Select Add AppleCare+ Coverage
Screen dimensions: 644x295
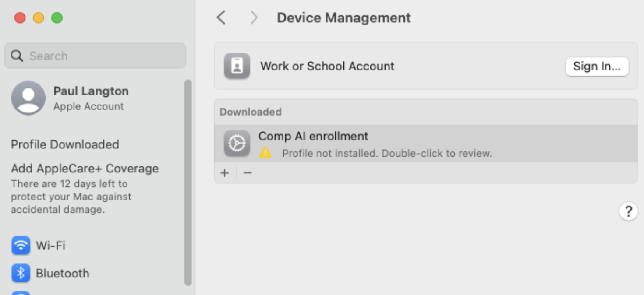[85, 169]
